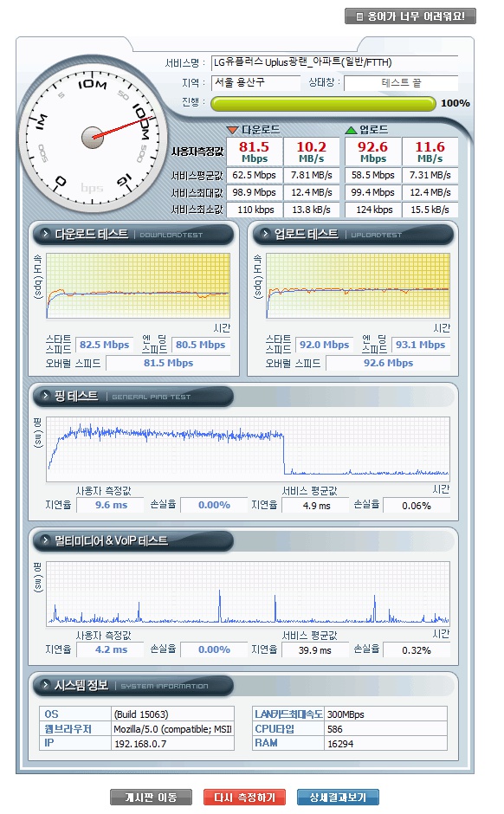Click the 상태창 field showing 테스트 끝

point(401,82)
